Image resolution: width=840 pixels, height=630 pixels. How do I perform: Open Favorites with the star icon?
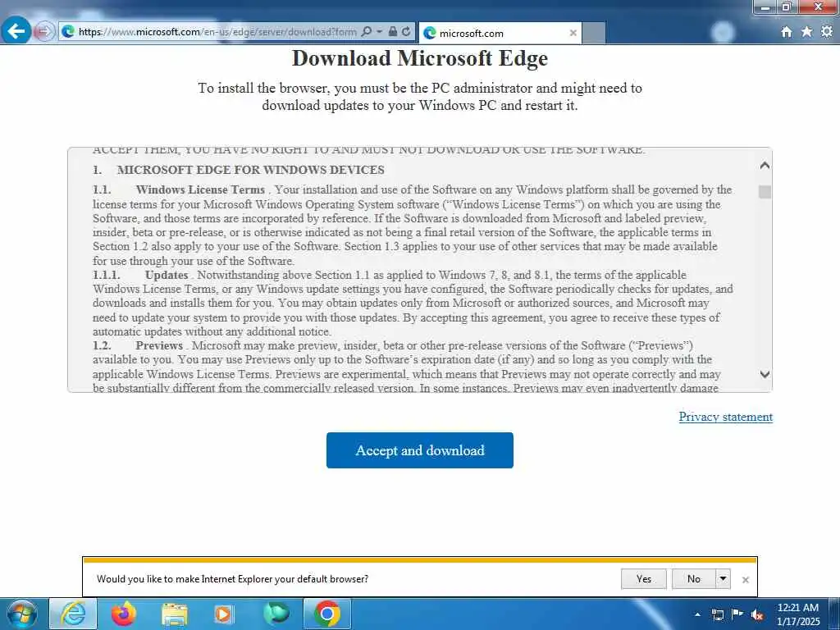(x=806, y=32)
